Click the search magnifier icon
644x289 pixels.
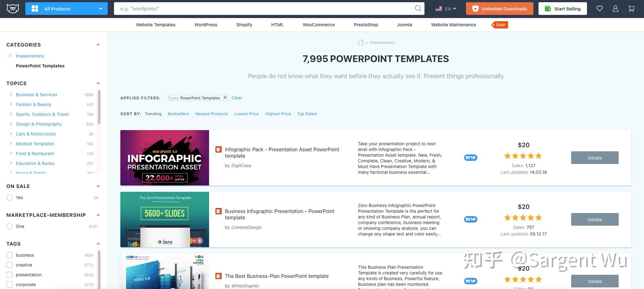pos(418,9)
